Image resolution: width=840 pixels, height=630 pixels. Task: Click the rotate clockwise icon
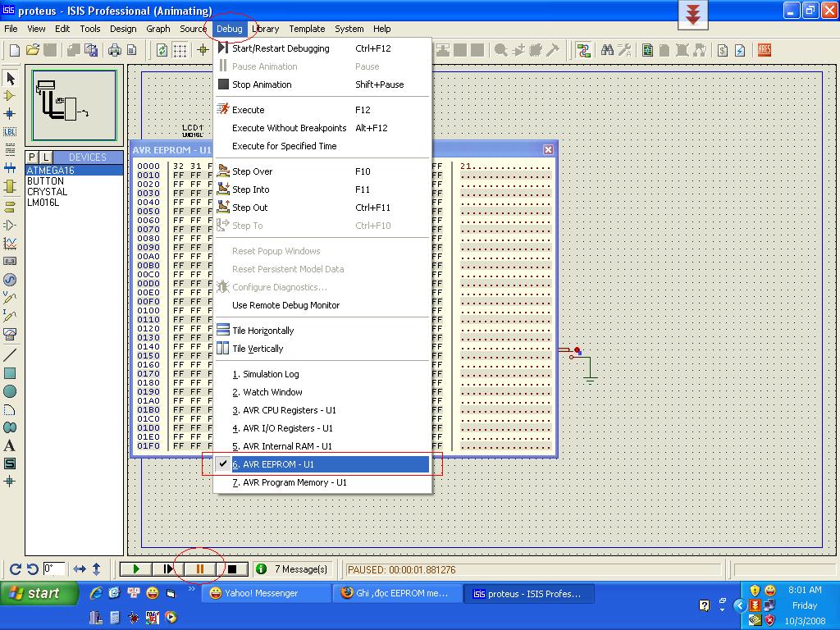15,568
